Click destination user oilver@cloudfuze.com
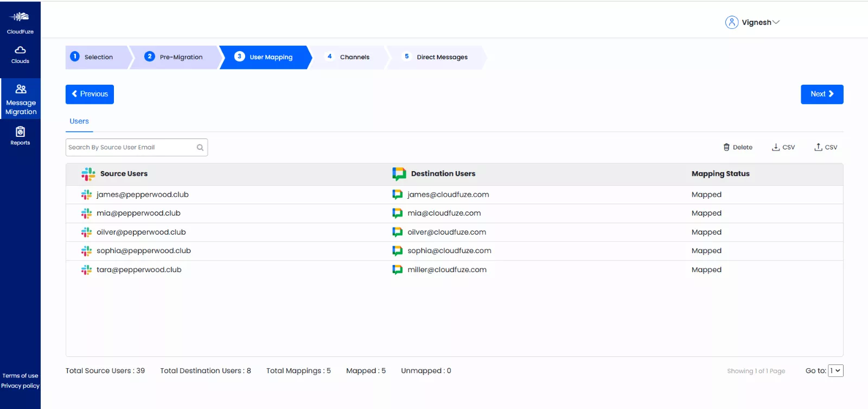Screen dimensions: 868x409 (x=447, y=232)
